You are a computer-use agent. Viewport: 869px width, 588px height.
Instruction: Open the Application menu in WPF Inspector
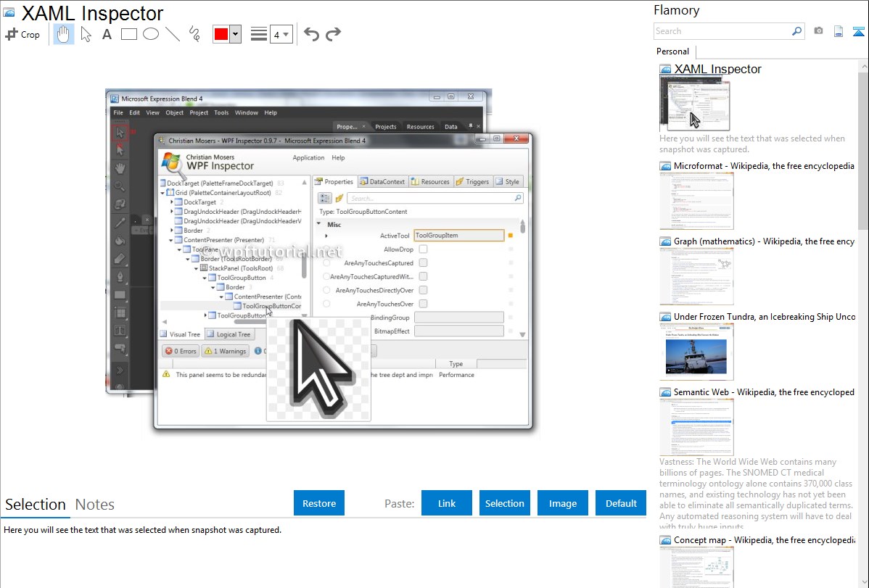tap(308, 158)
